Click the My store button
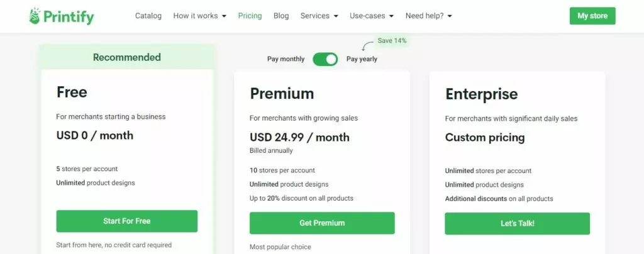Image resolution: width=644 pixels, height=254 pixels. click(592, 16)
